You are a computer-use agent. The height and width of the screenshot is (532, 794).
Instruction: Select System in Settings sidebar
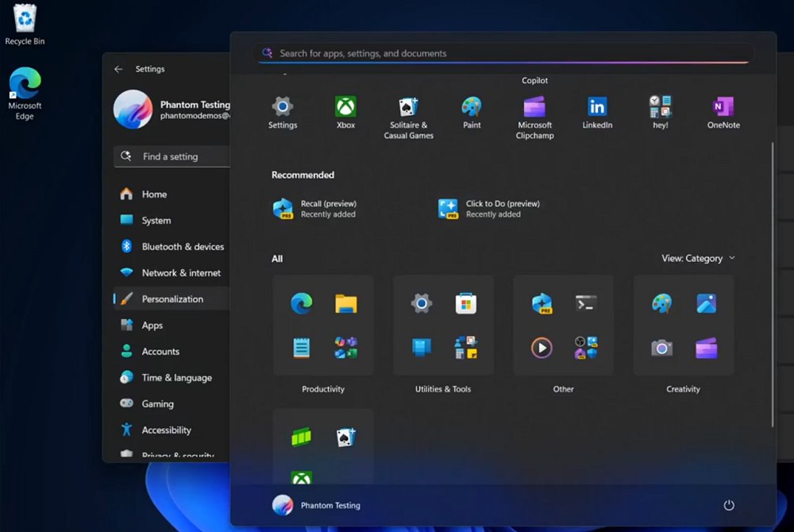coord(172,220)
